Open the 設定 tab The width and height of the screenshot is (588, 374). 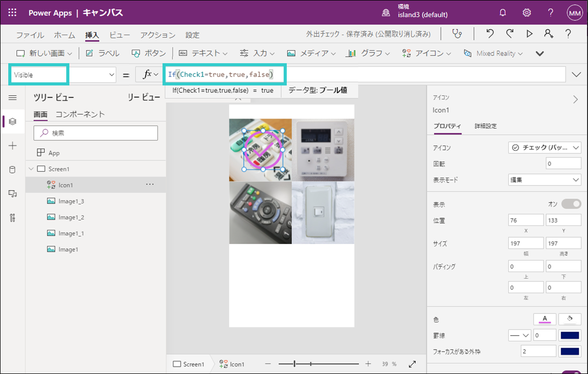tap(193, 35)
